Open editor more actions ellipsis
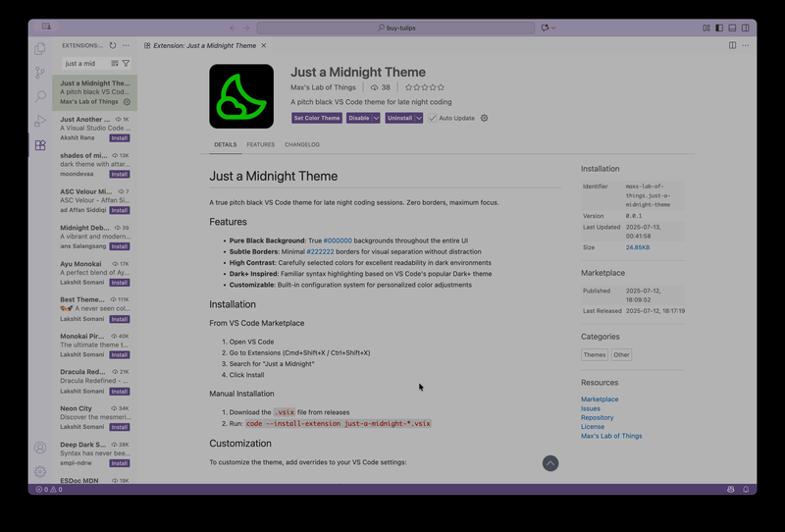This screenshot has width=785, height=532. [746, 45]
